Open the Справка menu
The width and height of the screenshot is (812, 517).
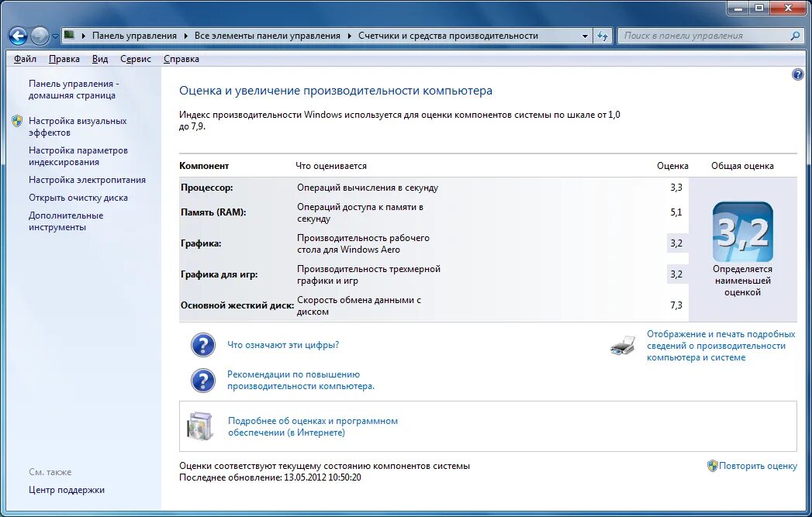[x=181, y=59]
